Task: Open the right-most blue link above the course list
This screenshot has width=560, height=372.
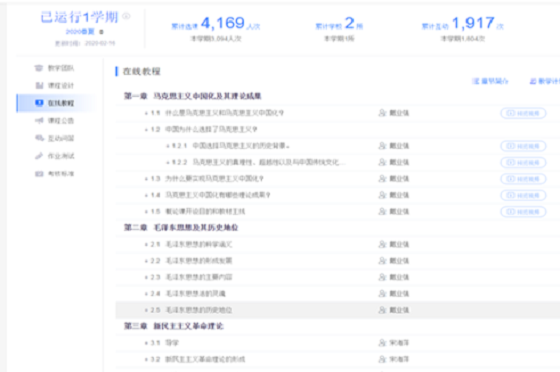Action: (544, 81)
